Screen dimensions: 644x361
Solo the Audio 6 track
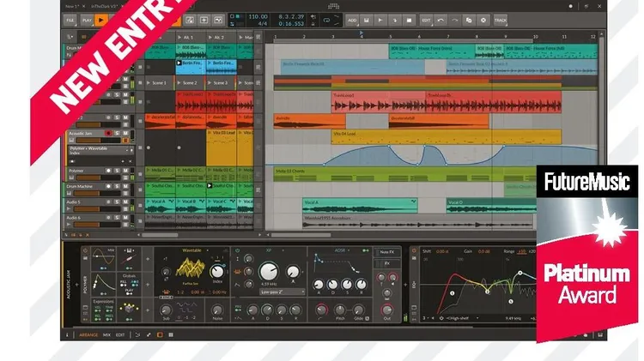[117, 218]
